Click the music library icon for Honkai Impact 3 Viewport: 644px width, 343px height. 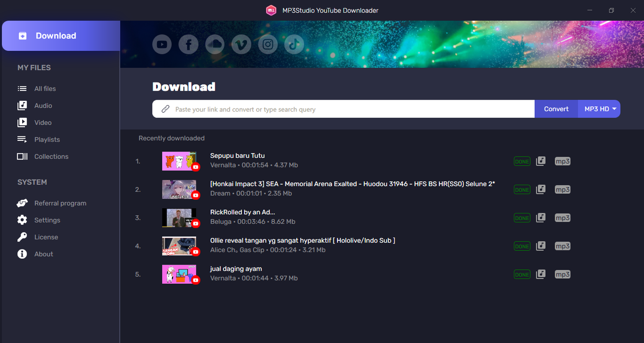pos(540,190)
